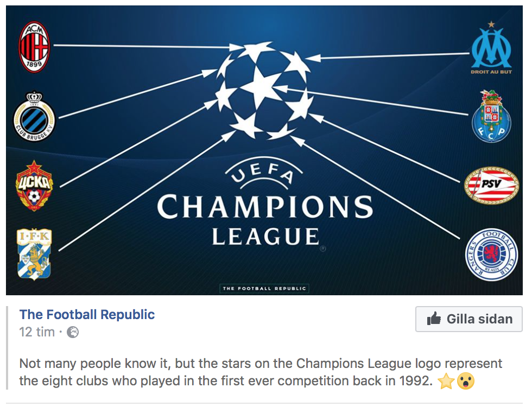Click the CSKA Moscow crest

[34, 186]
